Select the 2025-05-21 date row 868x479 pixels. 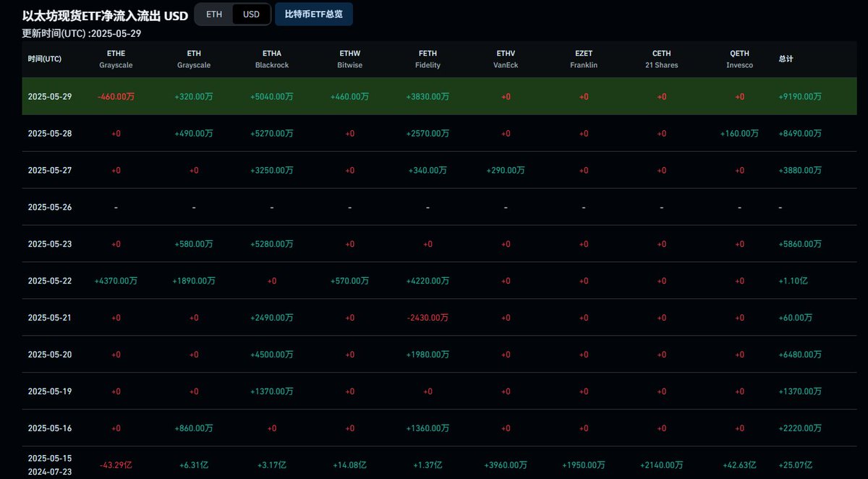[439, 318]
